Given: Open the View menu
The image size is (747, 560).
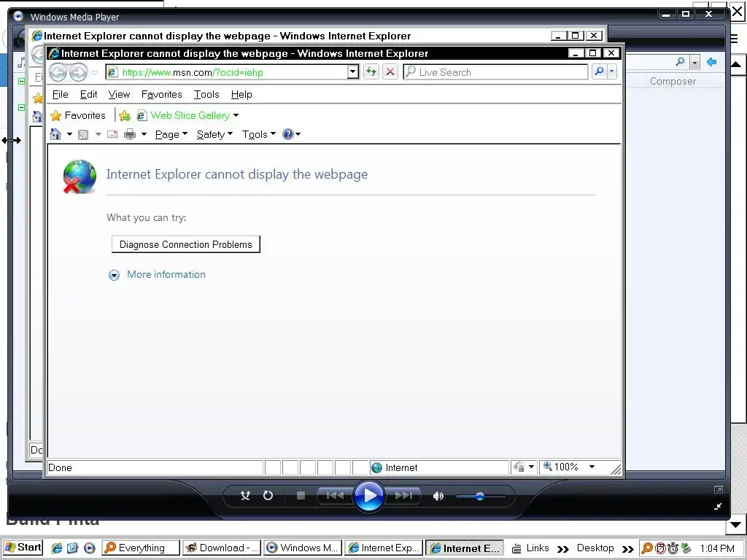Looking at the screenshot, I should pos(119,94).
